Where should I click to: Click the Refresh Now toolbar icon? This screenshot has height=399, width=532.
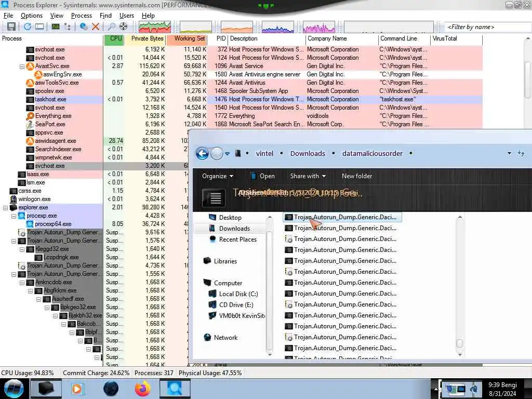coord(28,26)
